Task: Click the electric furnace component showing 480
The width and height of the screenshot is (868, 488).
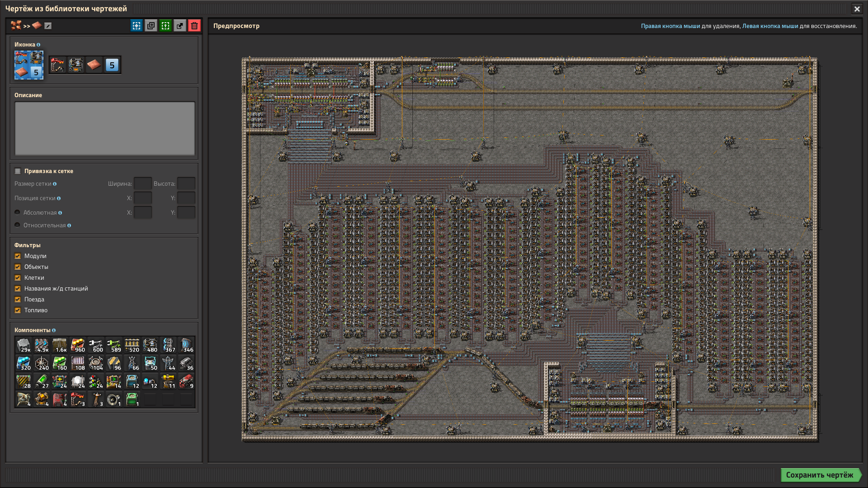Action: pos(150,345)
